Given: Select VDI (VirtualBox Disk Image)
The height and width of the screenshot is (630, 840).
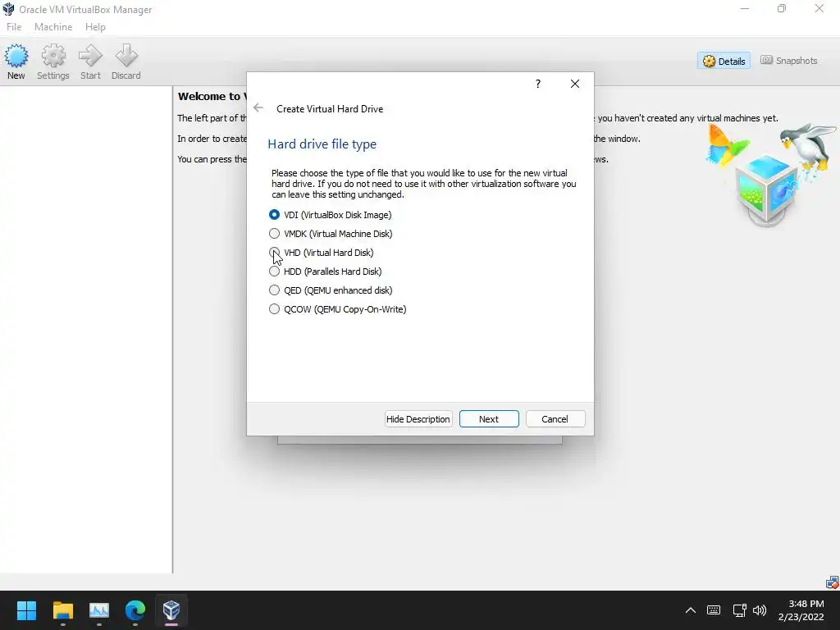Looking at the screenshot, I should (x=331, y=215).
